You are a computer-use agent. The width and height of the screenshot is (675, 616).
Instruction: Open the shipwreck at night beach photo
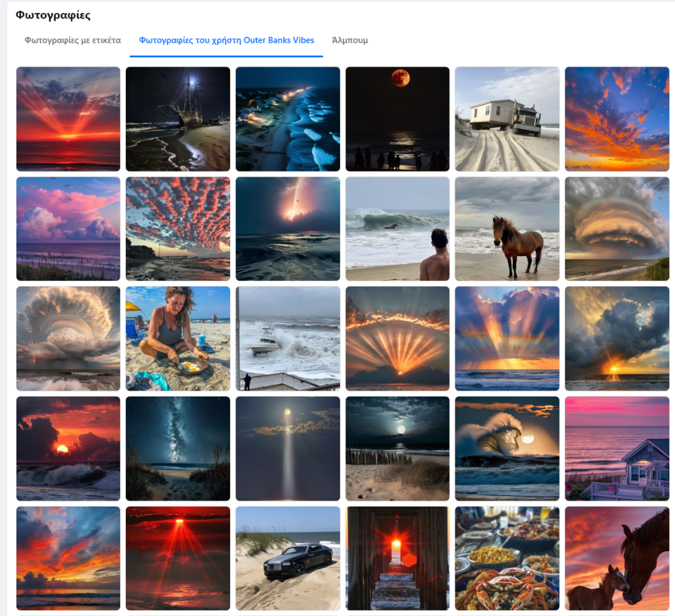(x=178, y=119)
